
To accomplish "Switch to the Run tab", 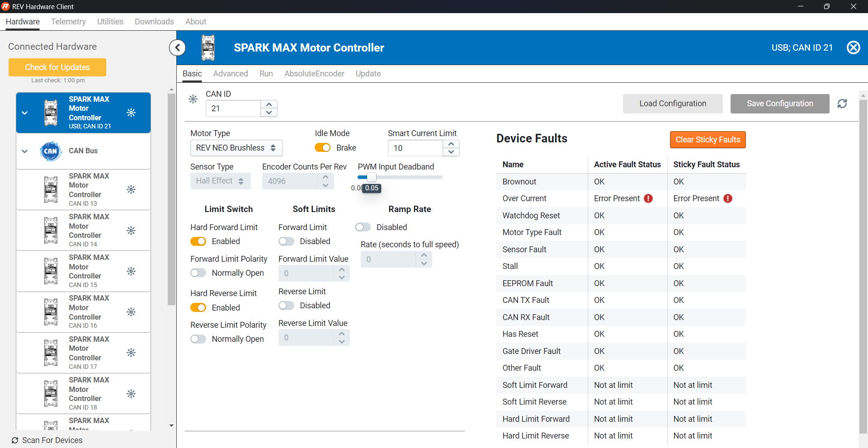I will [266, 74].
